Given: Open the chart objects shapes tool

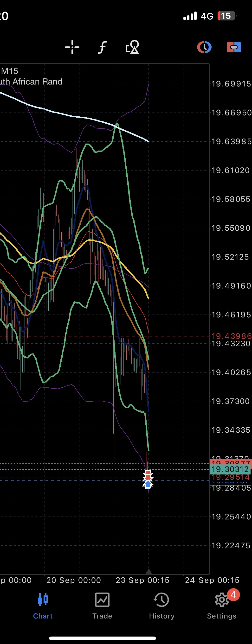Looking at the screenshot, I should coord(132,47).
